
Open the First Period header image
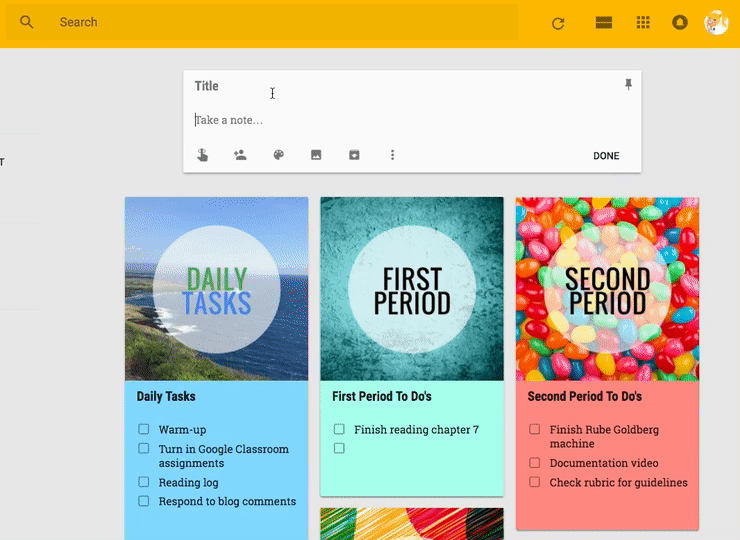(412, 289)
